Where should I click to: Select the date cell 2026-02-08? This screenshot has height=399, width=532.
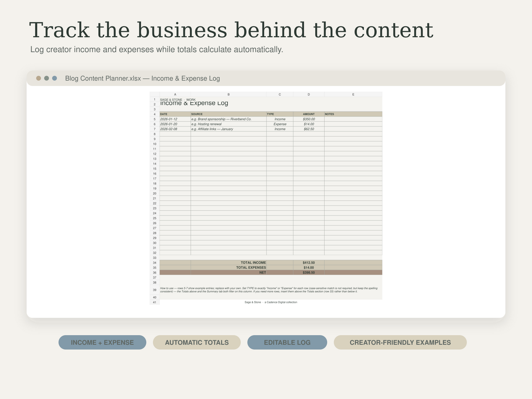tap(175, 129)
